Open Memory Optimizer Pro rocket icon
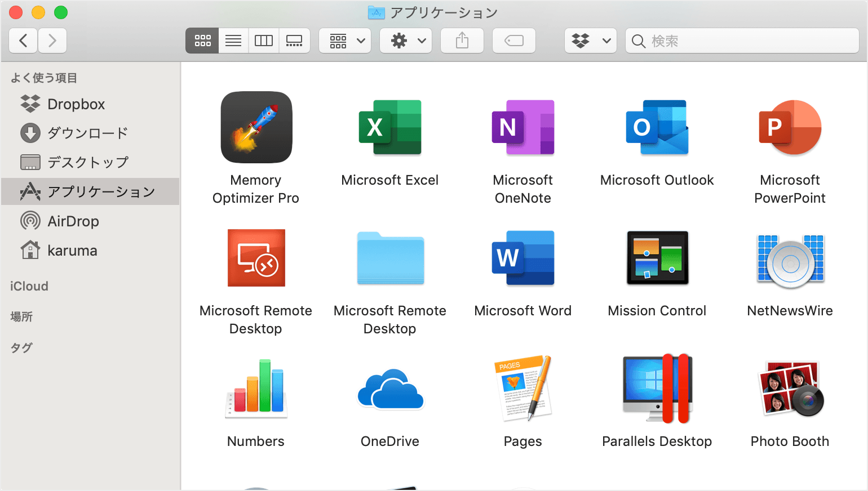Image resolution: width=868 pixels, height=491 pixels. pyautogui.click(x=256, y=127)
